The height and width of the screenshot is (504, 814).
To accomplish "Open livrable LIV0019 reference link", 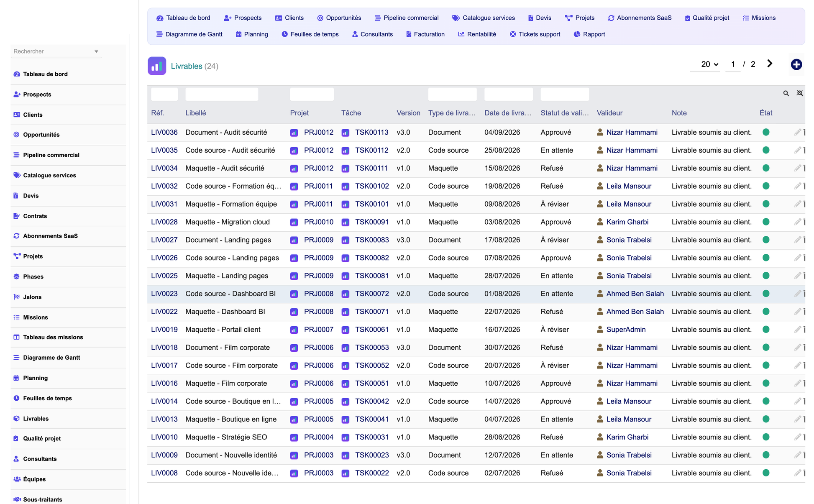I will click(x=164, y=330).
